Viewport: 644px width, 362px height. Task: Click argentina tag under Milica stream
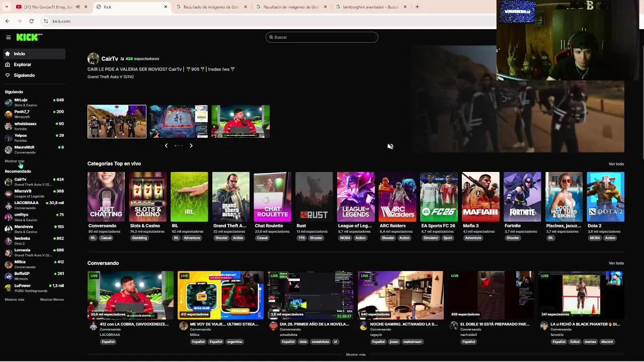click(x=234, y=342)
